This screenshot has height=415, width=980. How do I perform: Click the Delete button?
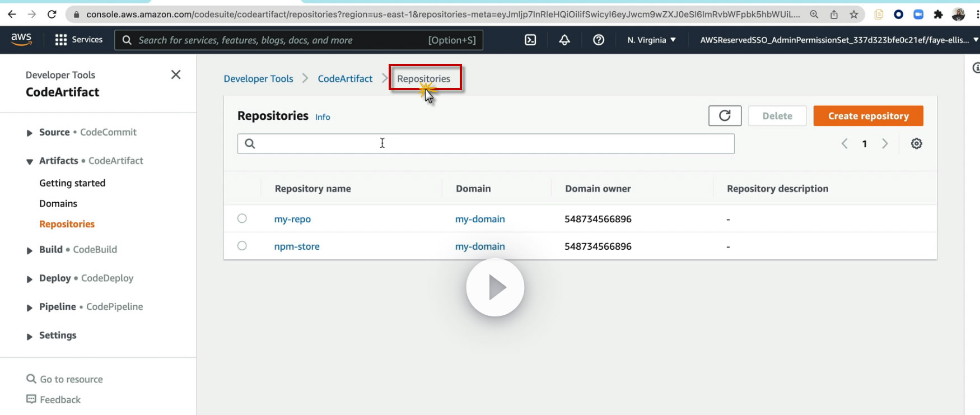click(x=777, y=116)
